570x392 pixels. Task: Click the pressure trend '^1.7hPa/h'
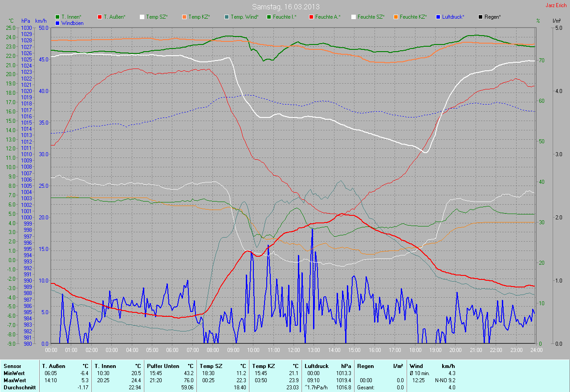316,388
